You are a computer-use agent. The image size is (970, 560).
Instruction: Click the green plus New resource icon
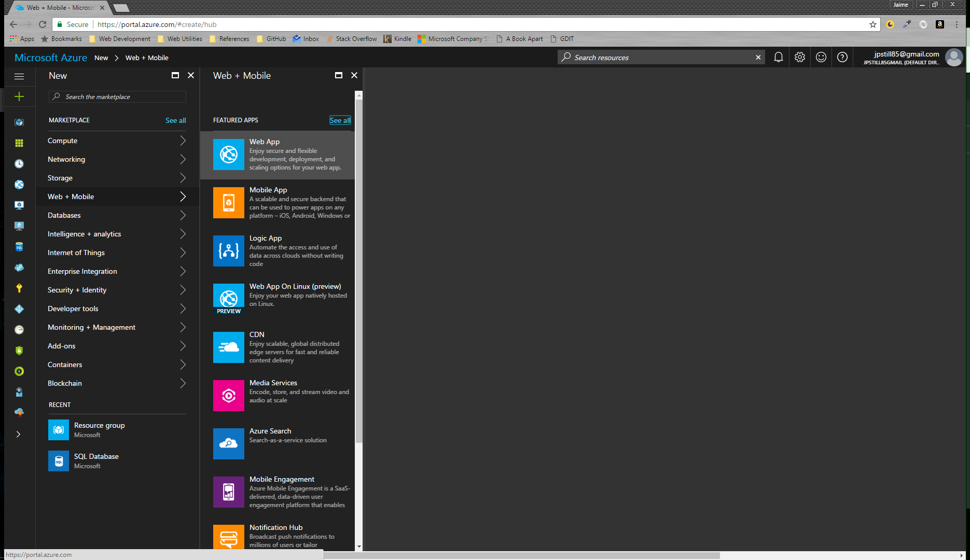[19, 96]
